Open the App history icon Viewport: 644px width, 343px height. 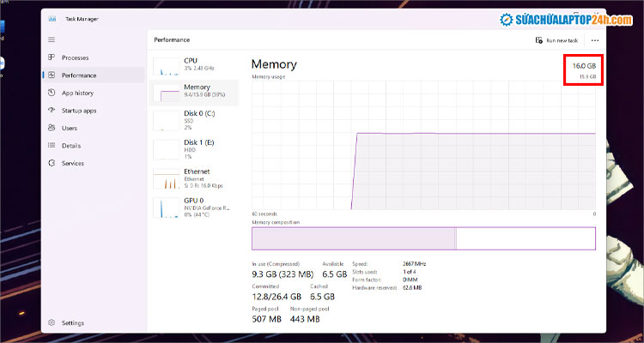[x=52, y=93]
